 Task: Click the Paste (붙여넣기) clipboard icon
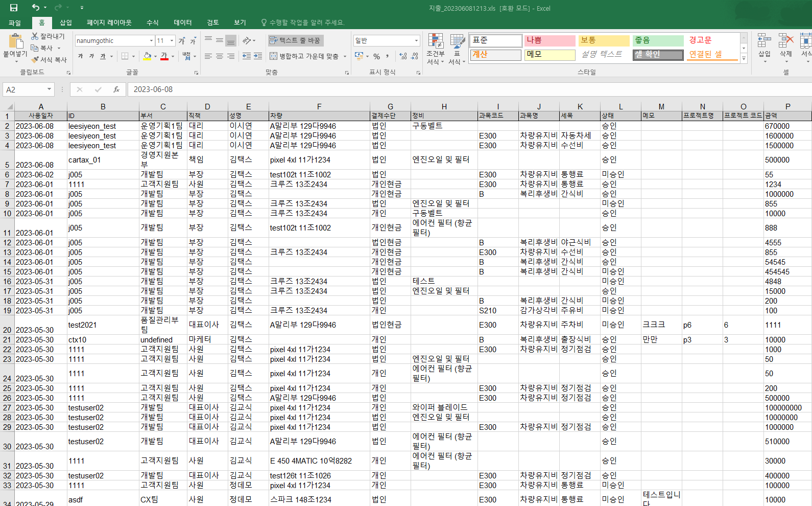[x=16, y=41]
